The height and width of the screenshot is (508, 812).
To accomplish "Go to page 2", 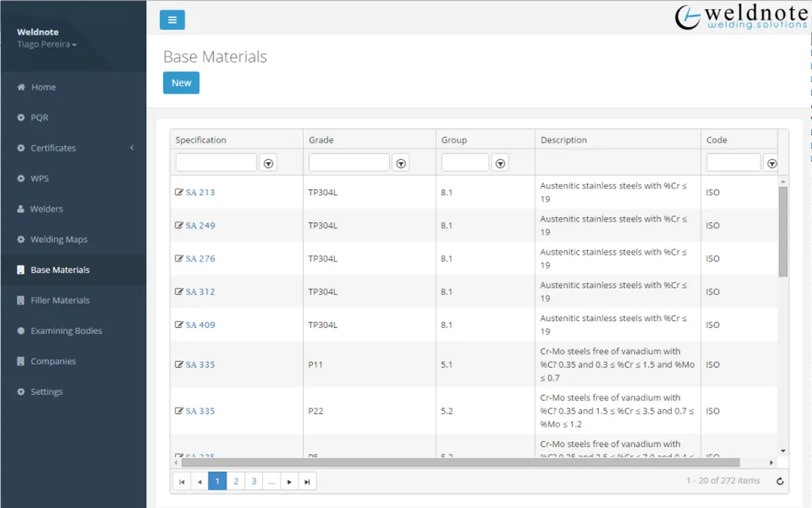I will (235, 482).
